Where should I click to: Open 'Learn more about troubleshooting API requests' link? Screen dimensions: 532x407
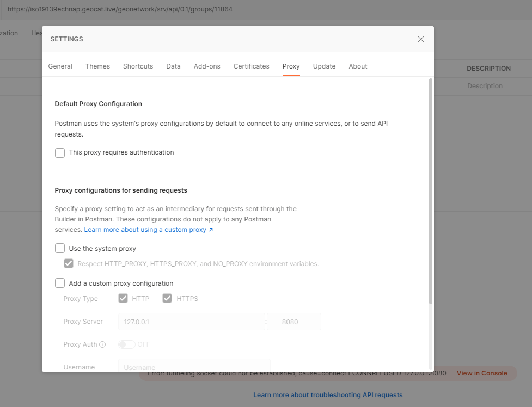click(328, 395)
